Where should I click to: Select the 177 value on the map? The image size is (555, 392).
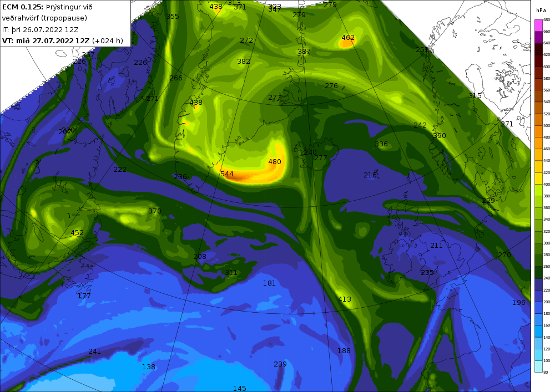tap(84, 296)
